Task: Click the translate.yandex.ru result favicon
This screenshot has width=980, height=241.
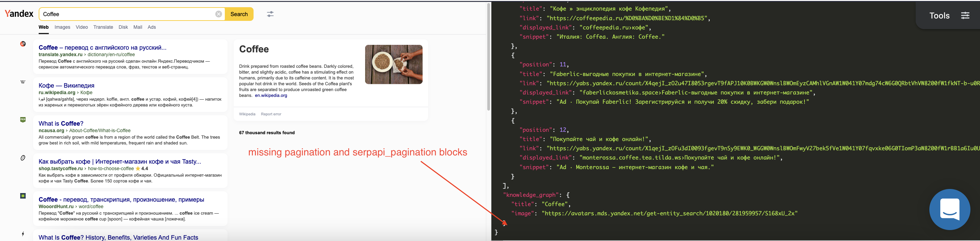Action: pyautogui.click(x=23, y=44)
